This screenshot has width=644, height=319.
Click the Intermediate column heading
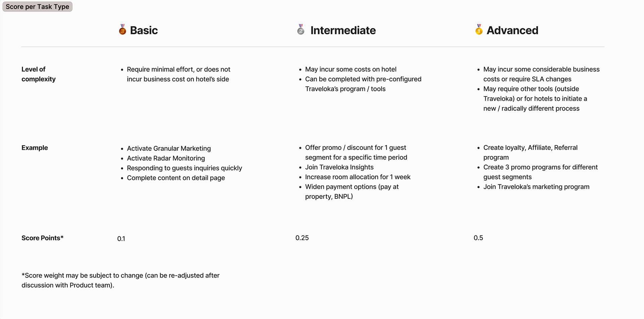(343, 30)
